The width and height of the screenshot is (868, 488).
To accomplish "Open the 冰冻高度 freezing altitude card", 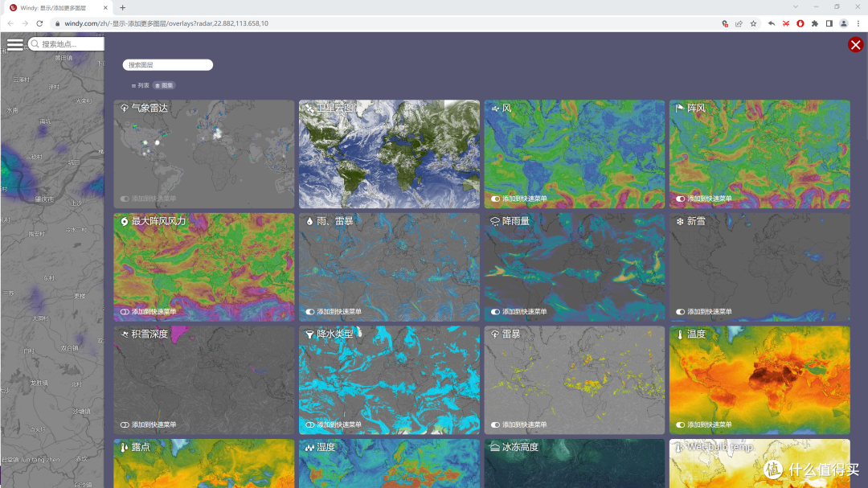I will (x=574, y=464).
